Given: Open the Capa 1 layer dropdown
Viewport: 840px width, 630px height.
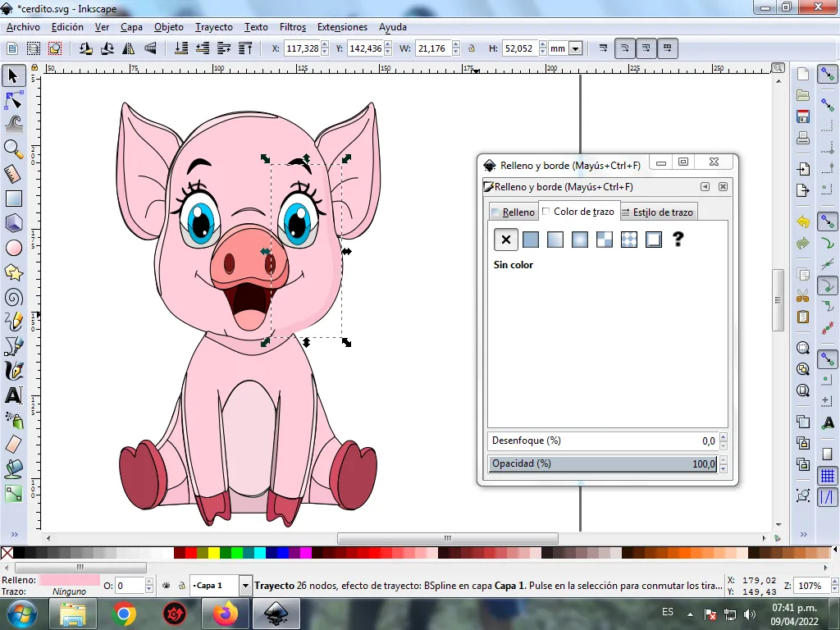Looking at the screenshot, I should click(x=244, y=586).
